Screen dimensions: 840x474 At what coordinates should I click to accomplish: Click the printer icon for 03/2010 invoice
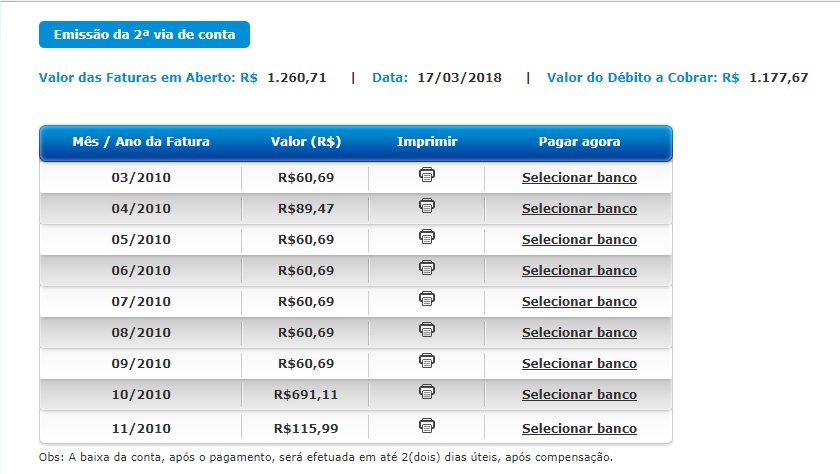(x=427, y=175)
